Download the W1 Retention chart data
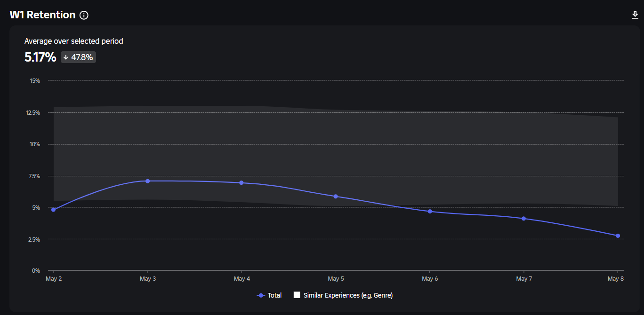The height and width of the screenshot is (315, 644). point(635,15)
